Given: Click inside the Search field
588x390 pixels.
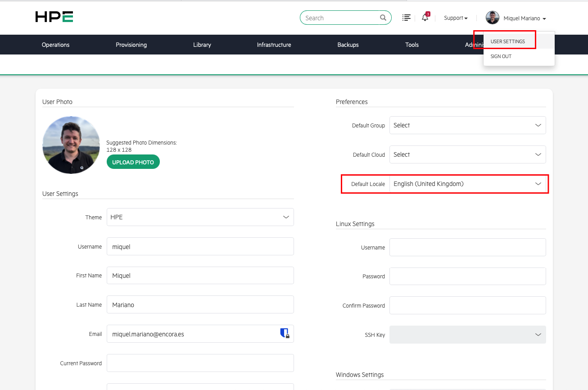Looking at the screenshot, I should click(x=342, y=18).
